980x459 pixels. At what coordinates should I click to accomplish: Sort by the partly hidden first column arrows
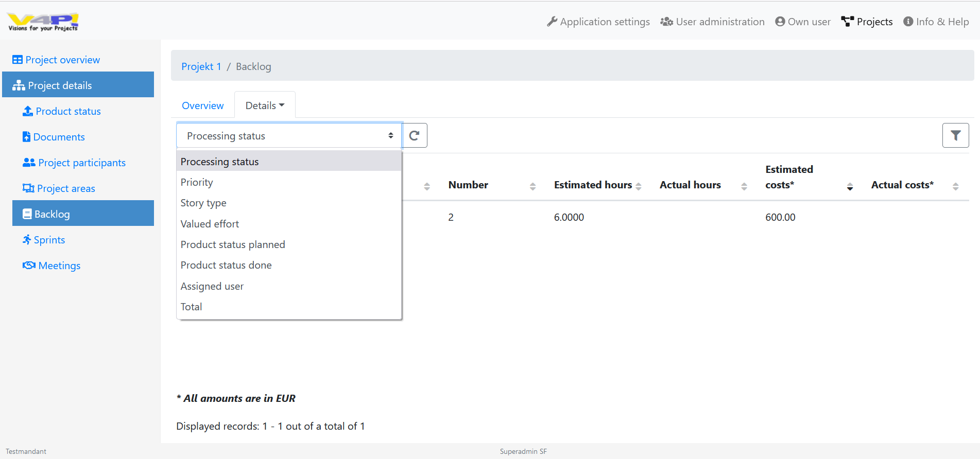coord(427,186)
